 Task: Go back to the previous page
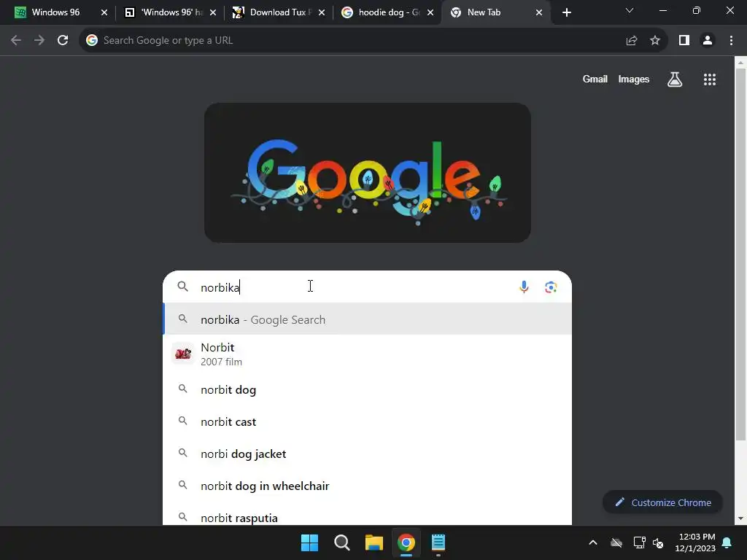point(16,41)
